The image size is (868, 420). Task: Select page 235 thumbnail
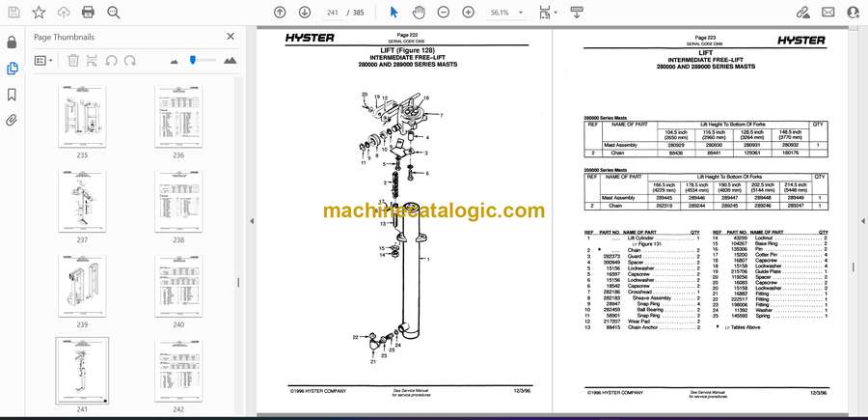point(82,117)
